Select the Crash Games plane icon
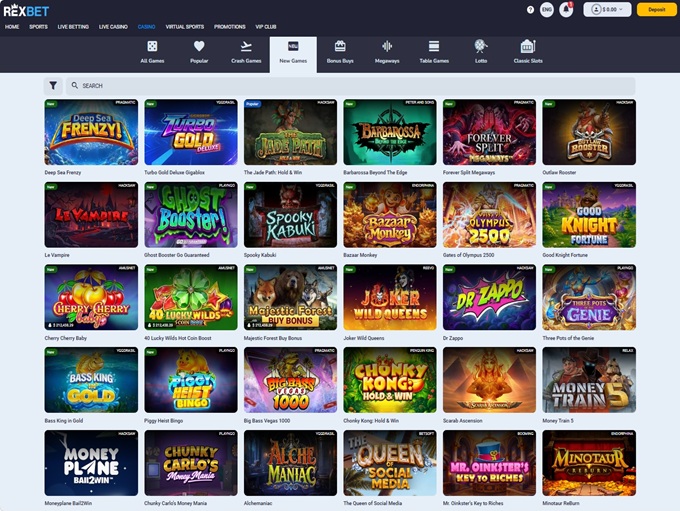 [246, 46]
